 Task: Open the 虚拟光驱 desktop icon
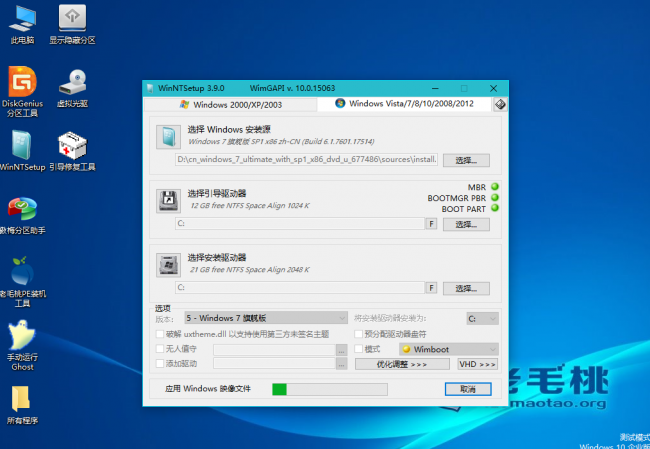pyautogui.click(x=73, y=88)
